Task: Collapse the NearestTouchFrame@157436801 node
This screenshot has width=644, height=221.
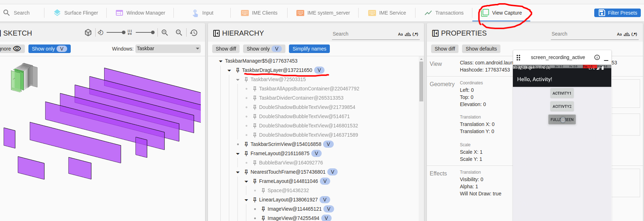Action: point(238,172)
